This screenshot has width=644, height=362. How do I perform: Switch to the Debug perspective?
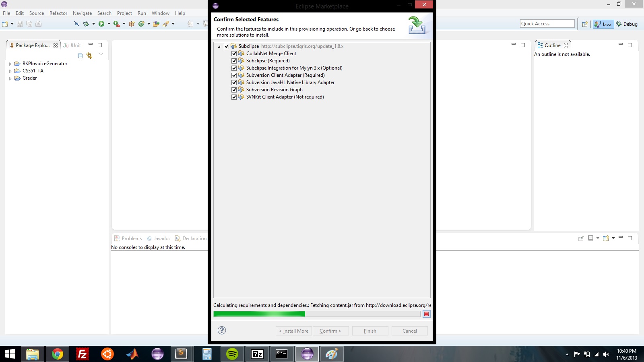[x=627, y=24]
